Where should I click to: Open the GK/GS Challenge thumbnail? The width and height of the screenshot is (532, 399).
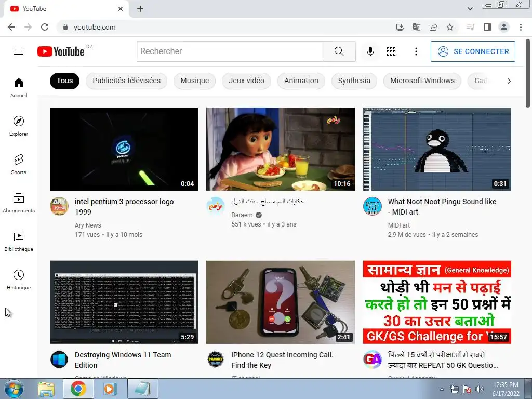[437, 302]
